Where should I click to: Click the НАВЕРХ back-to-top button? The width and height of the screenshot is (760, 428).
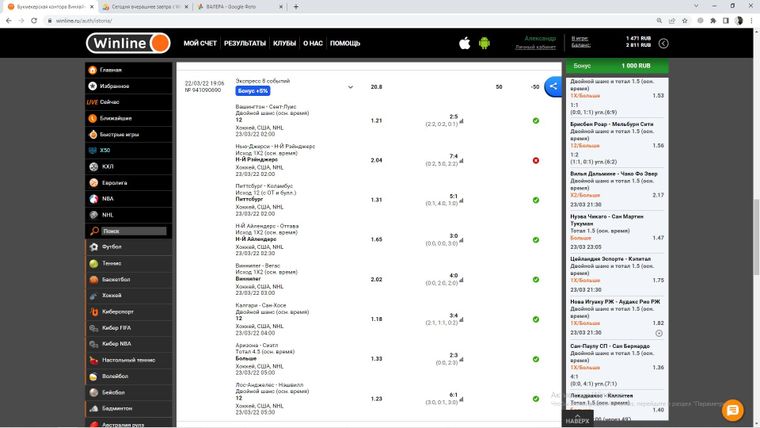point(577,419)
